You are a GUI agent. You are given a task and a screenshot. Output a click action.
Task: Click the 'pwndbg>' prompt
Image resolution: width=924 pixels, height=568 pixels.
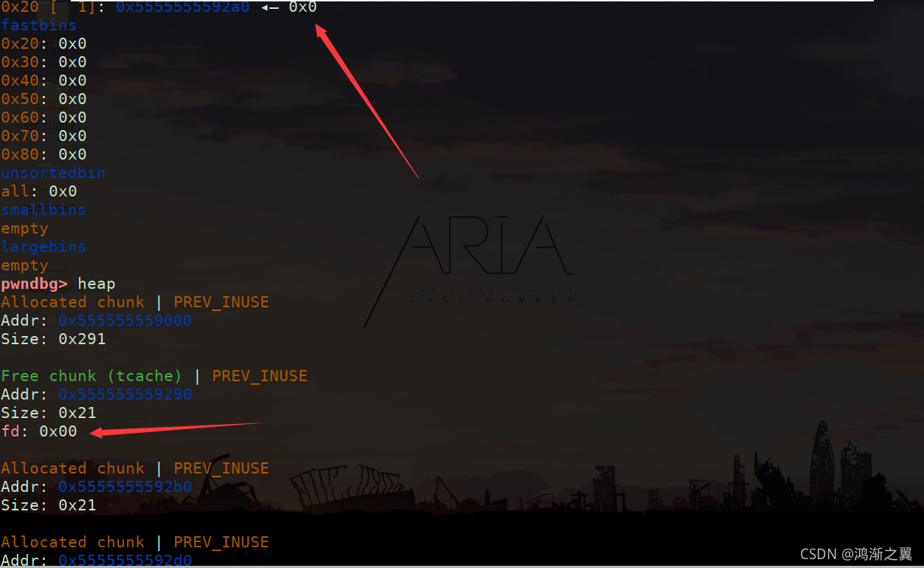pos(34,284)
